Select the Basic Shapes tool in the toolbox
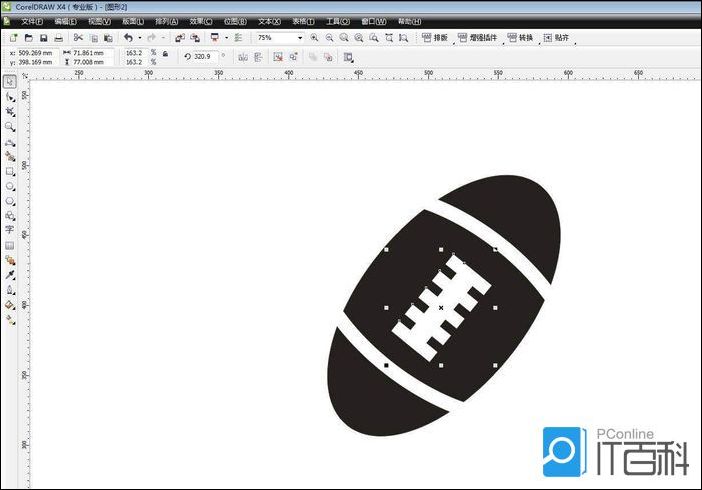702x490 pixels. click(9, 216)
